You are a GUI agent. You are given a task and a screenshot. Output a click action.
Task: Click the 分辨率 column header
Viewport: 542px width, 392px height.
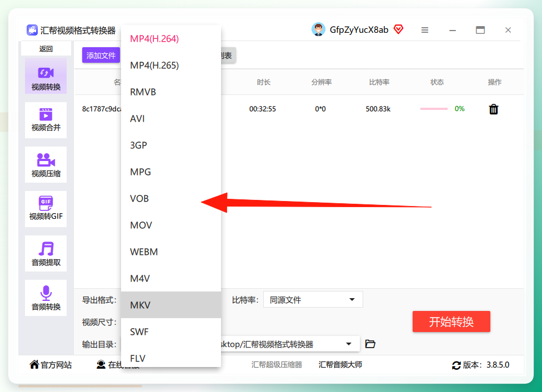[x=322, y=82]
